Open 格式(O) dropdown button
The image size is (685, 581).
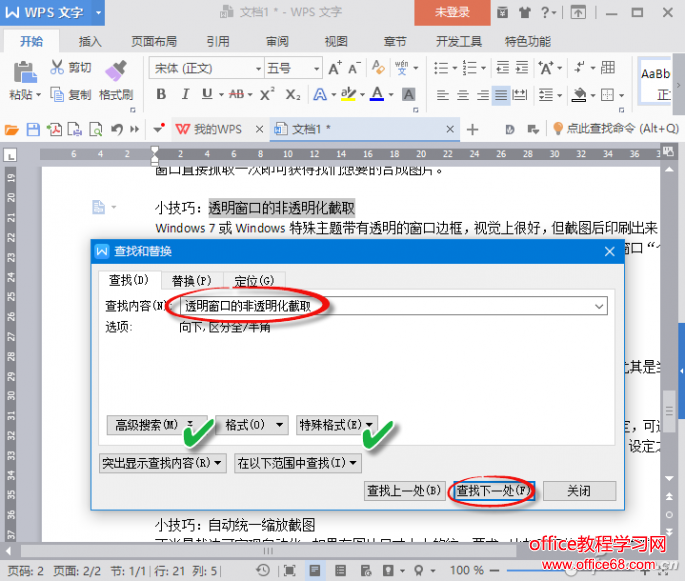click(252, 425)
